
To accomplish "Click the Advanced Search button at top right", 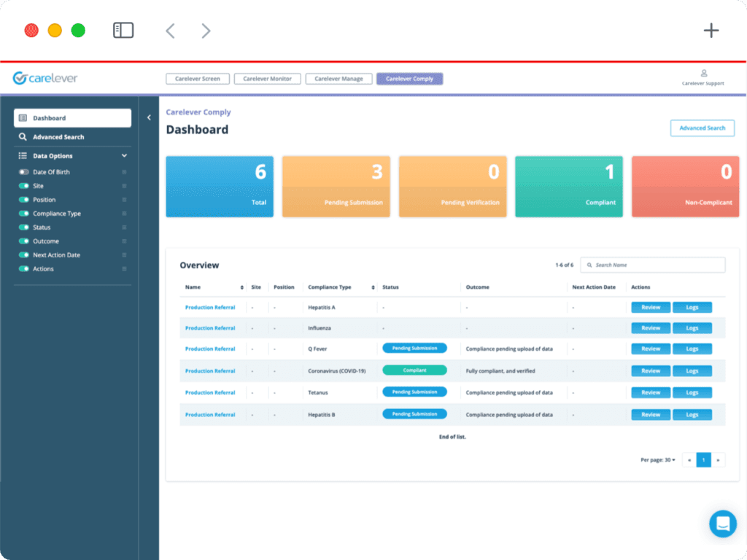I will click(703, 128).
